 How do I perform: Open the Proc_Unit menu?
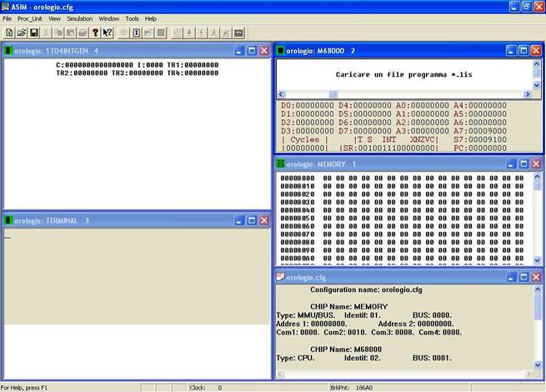(30, 18)
